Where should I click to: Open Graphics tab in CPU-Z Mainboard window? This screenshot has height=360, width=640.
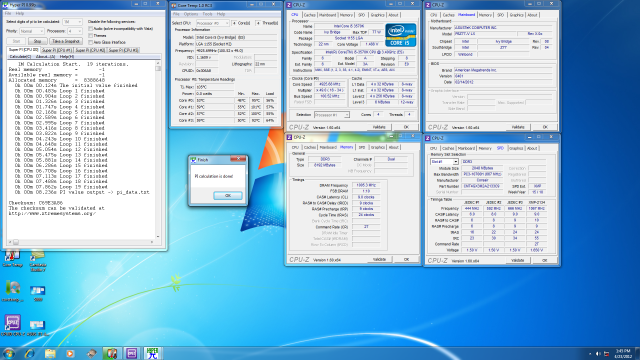pyautogui.click(x=516, y=15)
